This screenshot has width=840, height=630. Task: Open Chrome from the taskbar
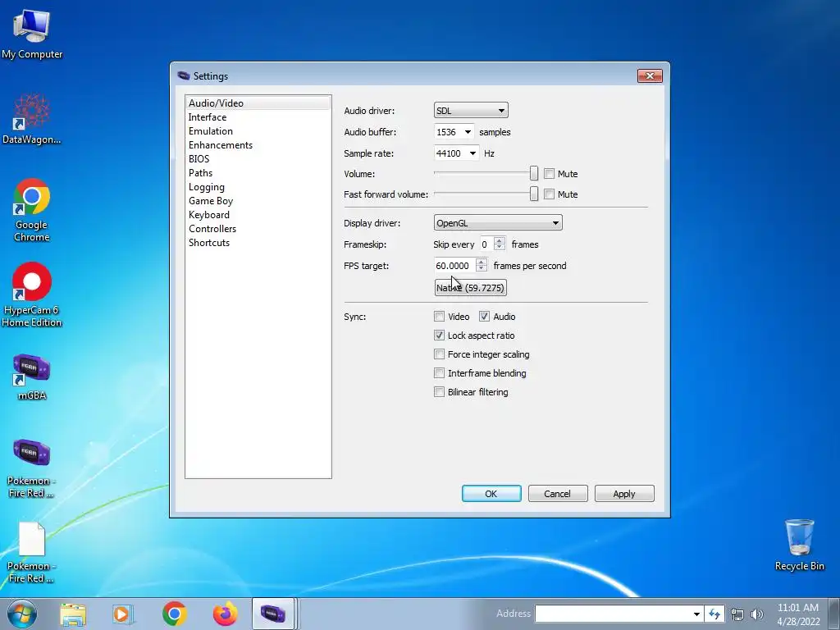coord(174,614)
